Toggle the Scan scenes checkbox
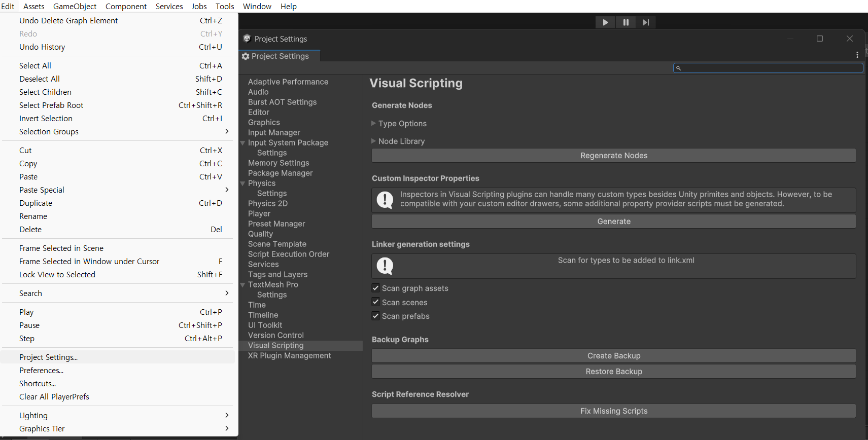 click(x=376, y=302)
